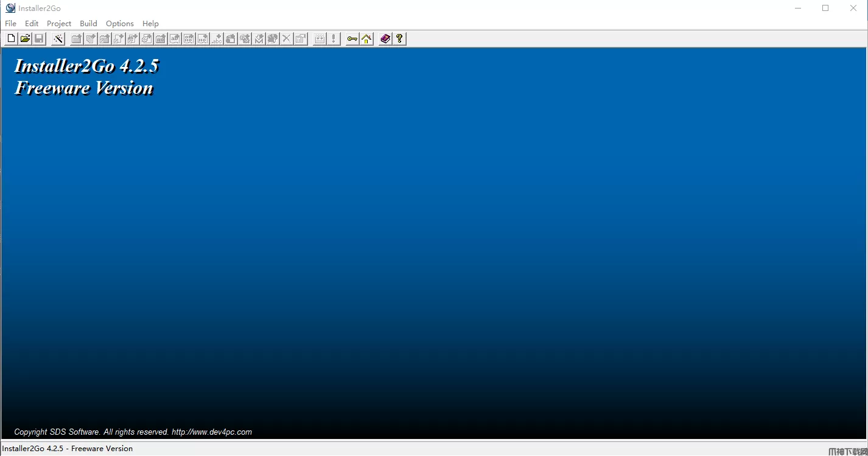The height and width of the screenshot is (456, 868).
Task: Launch the project wizard wand icon
Action: click(58, 39)
